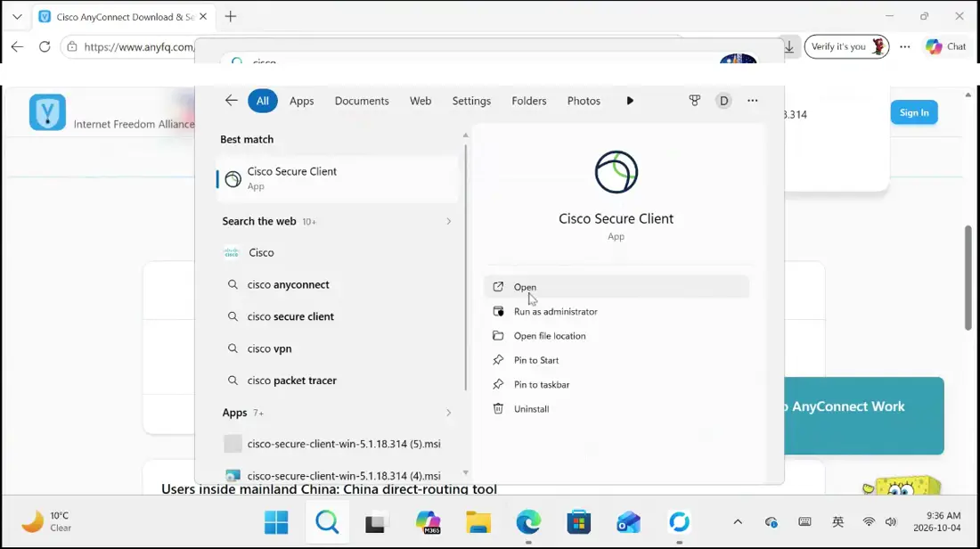
Task: Switch to the Settings search filter
Action: [471, 101]
